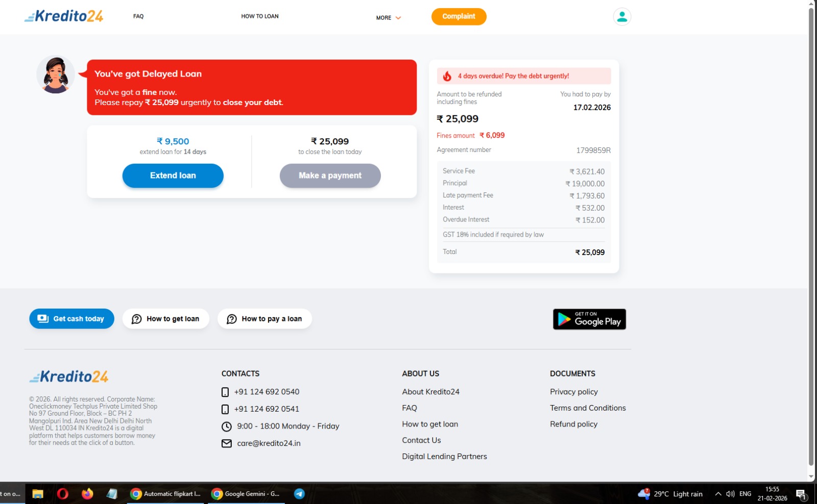Viewport: 817px width, 504px height.
Task: Open File Explorer from taskbar
Action: coord(38,494)
